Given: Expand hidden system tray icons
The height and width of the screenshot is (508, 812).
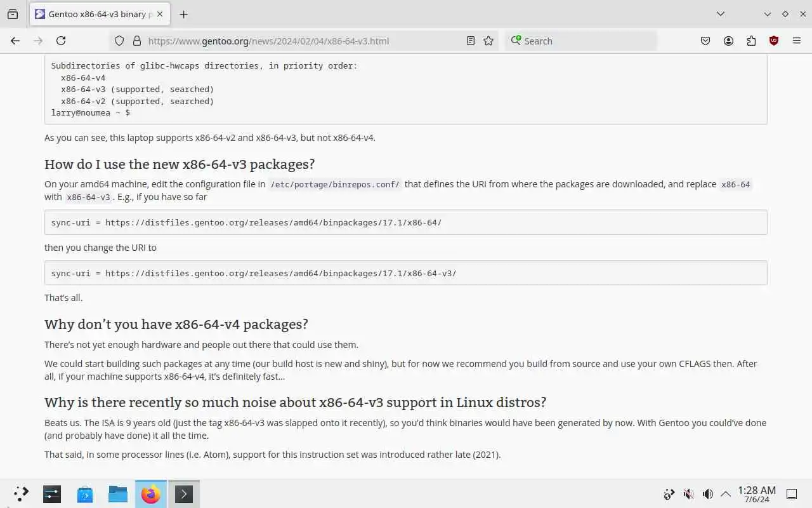Looking at the screenshot, I should (x=726, y=494).
